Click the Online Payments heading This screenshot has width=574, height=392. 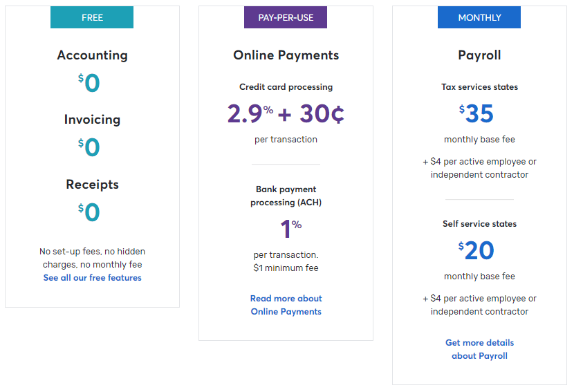pos(286,55)
